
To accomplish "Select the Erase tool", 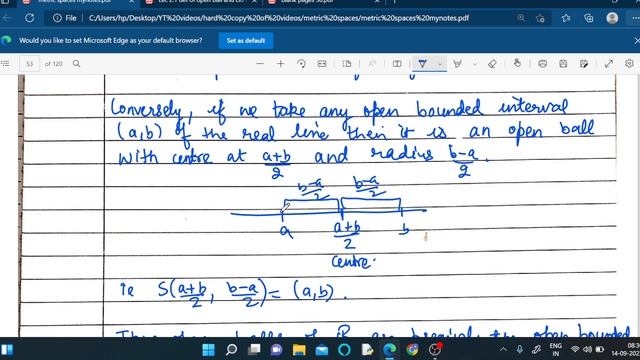I will (x=492, y=64).
